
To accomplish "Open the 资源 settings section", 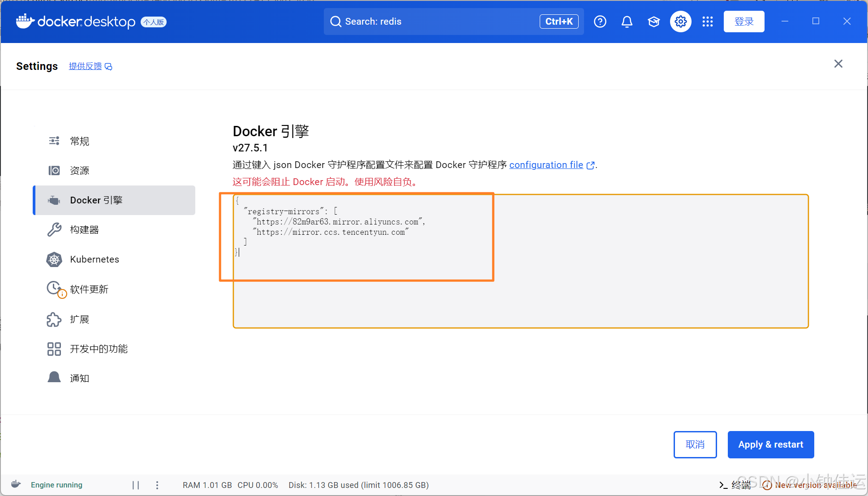I will (114, 171).
